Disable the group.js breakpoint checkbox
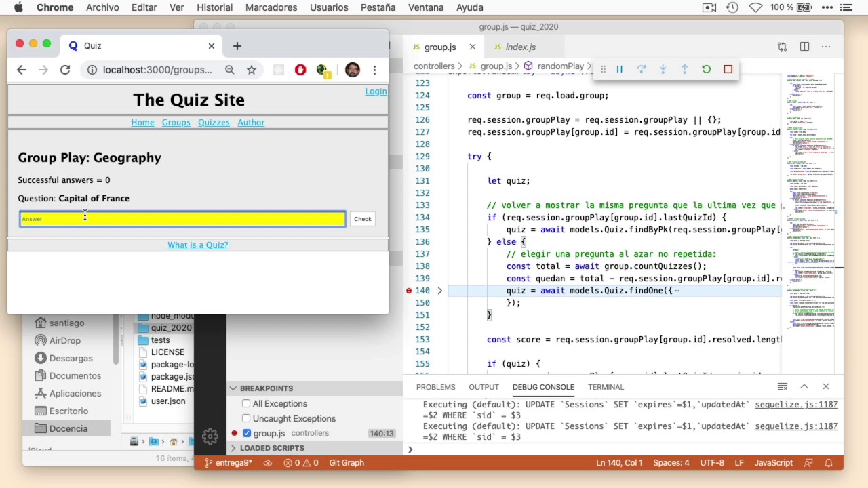Image resolution: width=868 pixels, height=488 pixels. pos(247,433)
